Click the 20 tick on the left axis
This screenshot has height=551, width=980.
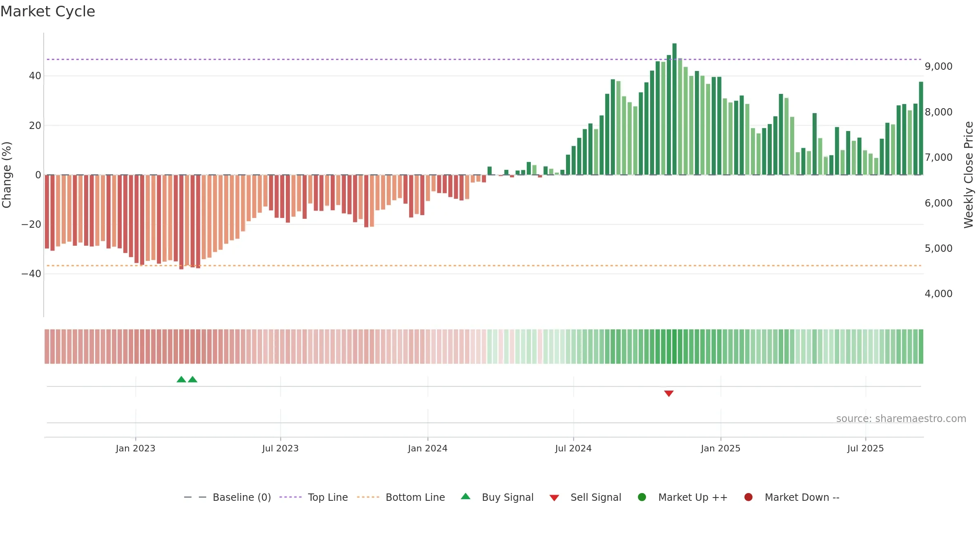click(35, 125)
